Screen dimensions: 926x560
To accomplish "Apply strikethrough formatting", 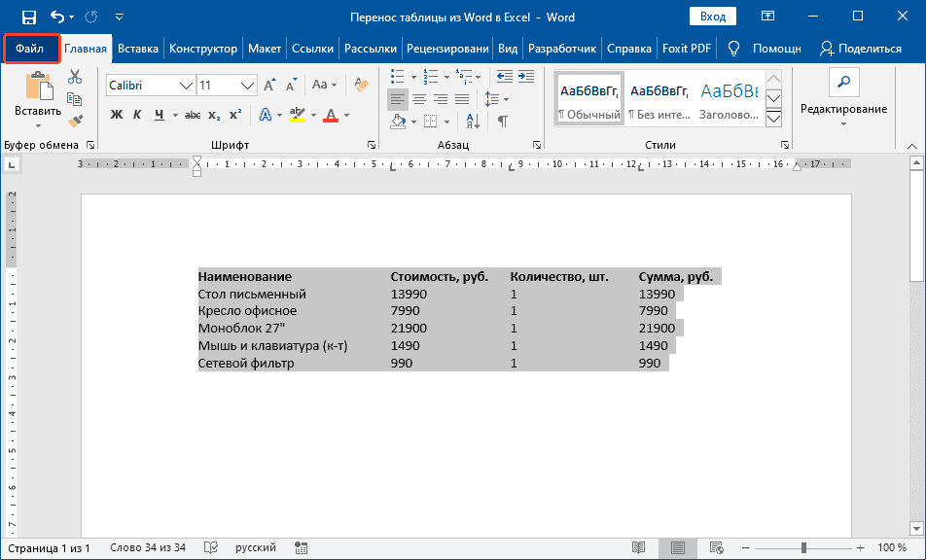I will 194,115.
